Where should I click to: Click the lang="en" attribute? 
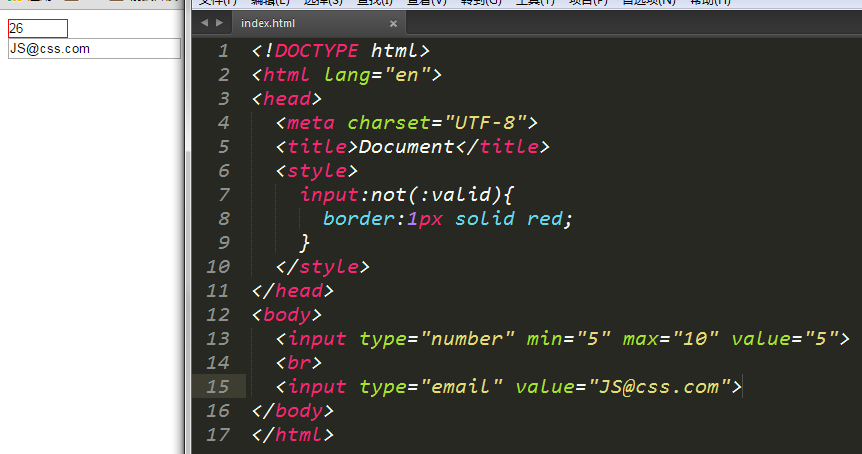377,75
